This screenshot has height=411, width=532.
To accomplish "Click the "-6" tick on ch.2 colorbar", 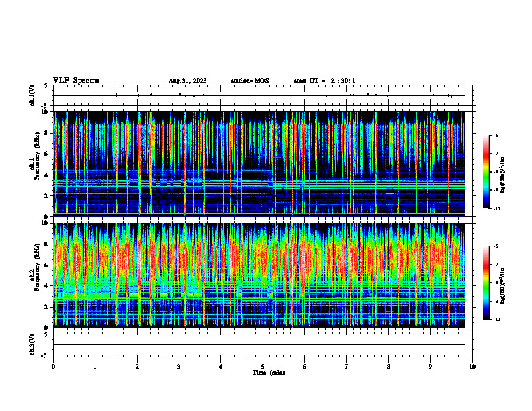I will click(x=496, y=246).
